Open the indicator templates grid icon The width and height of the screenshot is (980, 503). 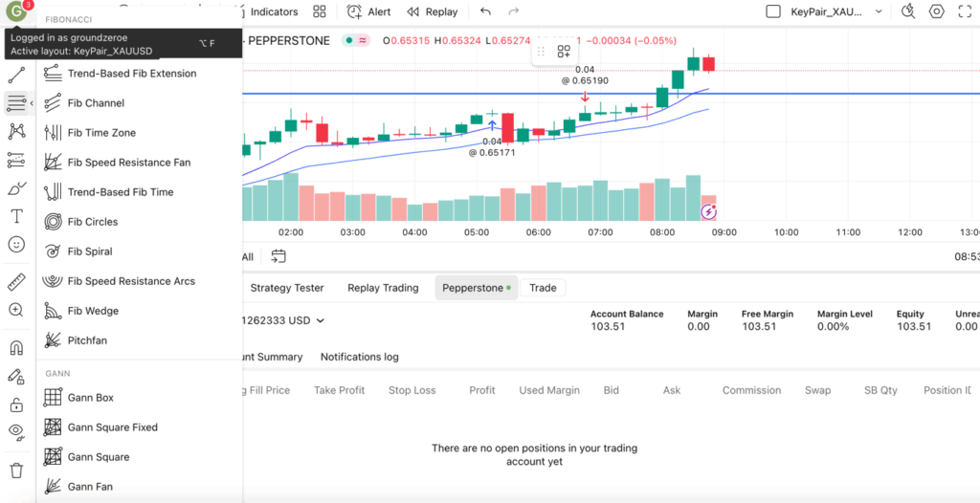320,11
